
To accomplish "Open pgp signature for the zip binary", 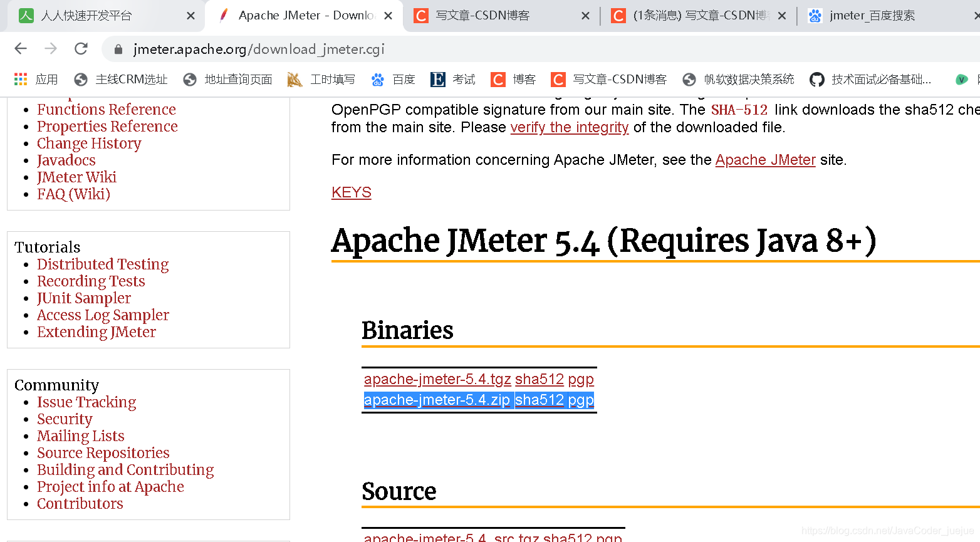I will point(581,400).
